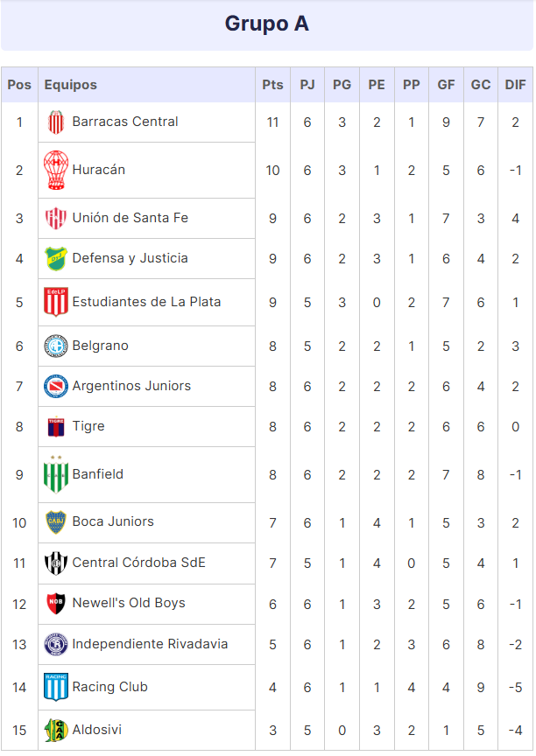
Task: Open the Newell's Old Boys team name
Action: click(129, 603)
